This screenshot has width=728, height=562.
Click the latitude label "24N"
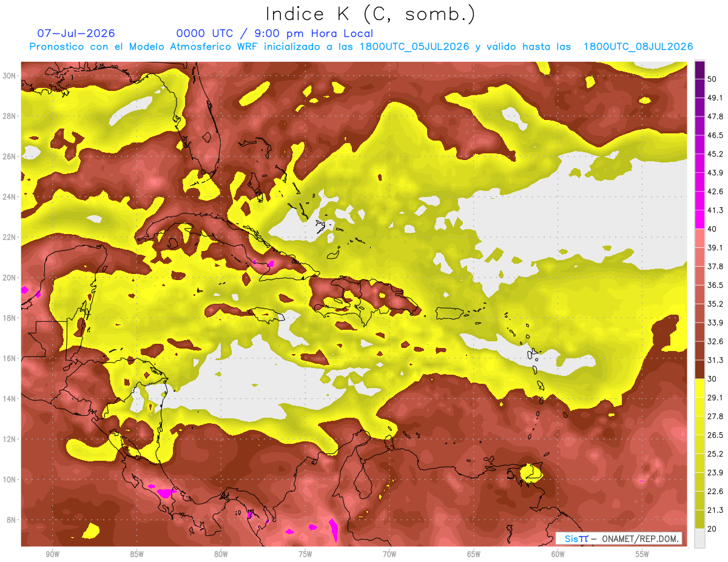(x=9, y=197)
